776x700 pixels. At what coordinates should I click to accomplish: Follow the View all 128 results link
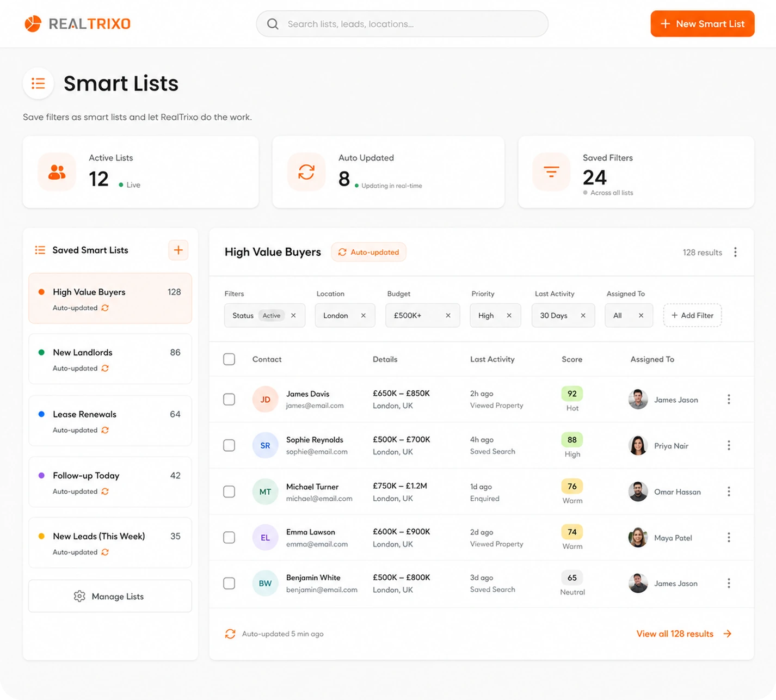(x=684, y=634)
